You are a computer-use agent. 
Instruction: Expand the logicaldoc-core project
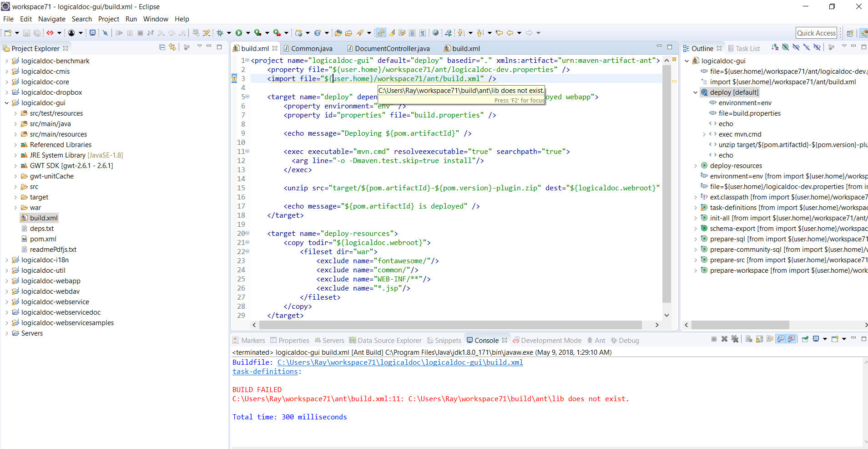click(x=6, y=82)
